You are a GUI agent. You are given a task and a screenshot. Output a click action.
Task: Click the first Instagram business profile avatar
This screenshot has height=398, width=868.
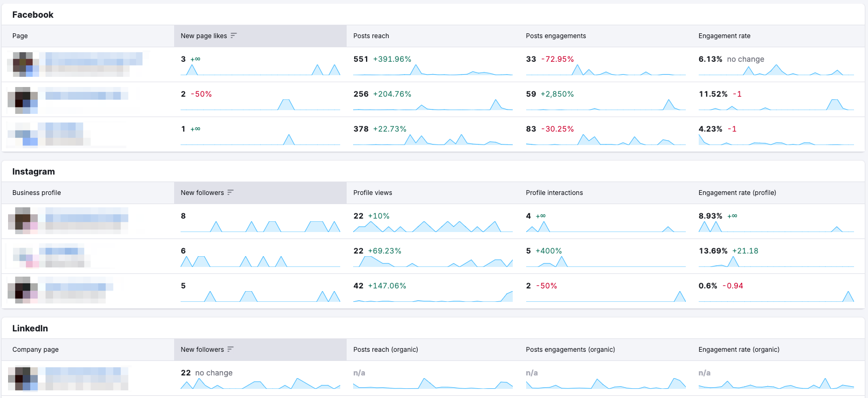pyautogui.click(x=23, y=221)
